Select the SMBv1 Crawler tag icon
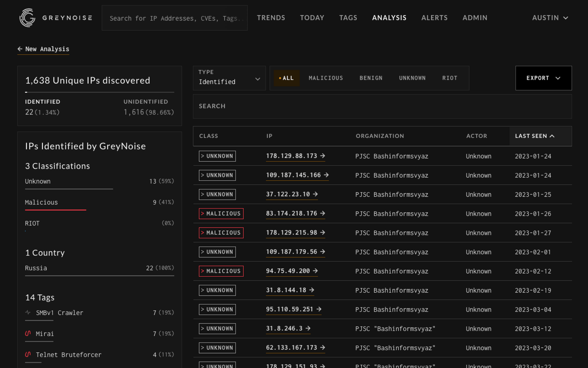The height and width of the screenshot is (368, 588). pos(27,312)
